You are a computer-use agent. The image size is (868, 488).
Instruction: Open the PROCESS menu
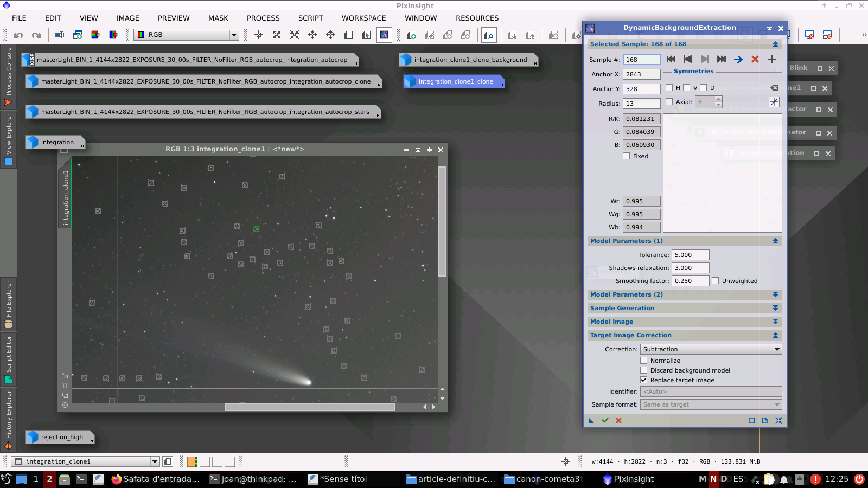coord(263,18)
